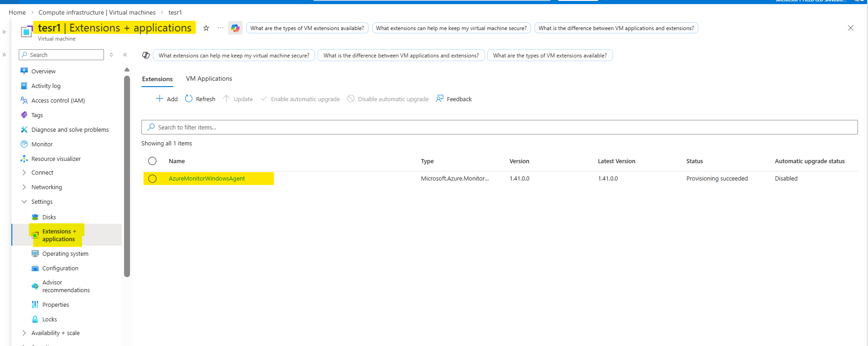Image resolution: width=868 pixels, height=346 pixels.
Task: Click lower chip about applications versus extensions
Action: point(401,55)
